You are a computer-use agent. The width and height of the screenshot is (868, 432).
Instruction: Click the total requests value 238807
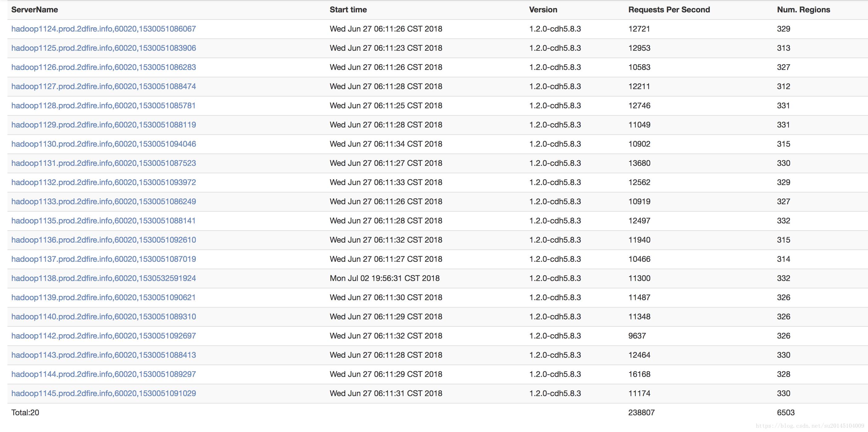point(641,413)
